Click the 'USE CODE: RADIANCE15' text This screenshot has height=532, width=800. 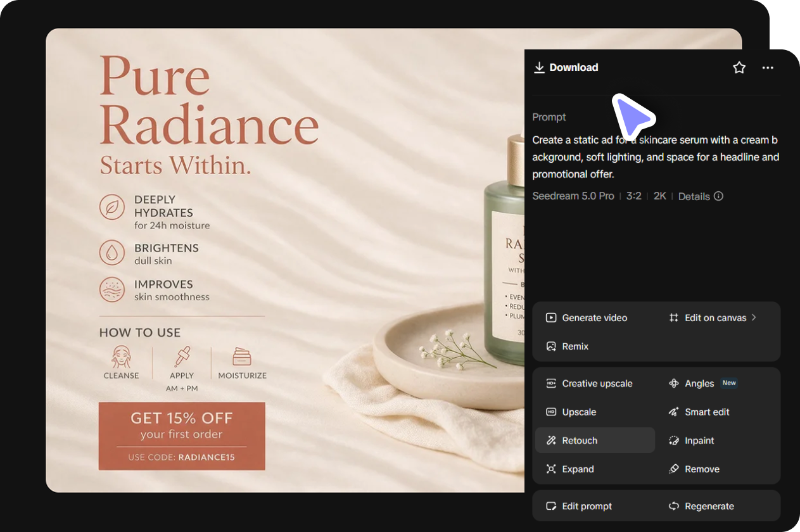(x=182, y=457)
